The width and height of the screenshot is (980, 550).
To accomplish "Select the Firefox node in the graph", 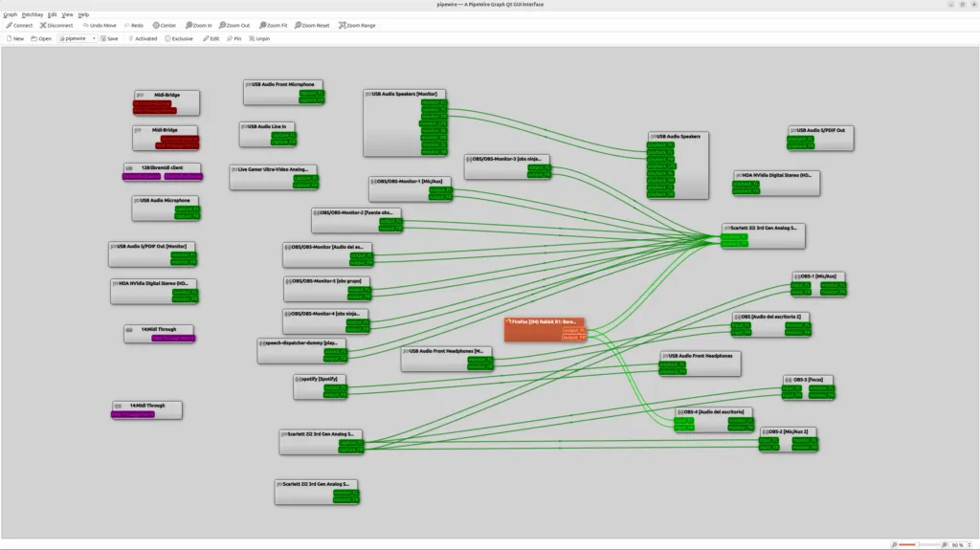I will point(543,322).
